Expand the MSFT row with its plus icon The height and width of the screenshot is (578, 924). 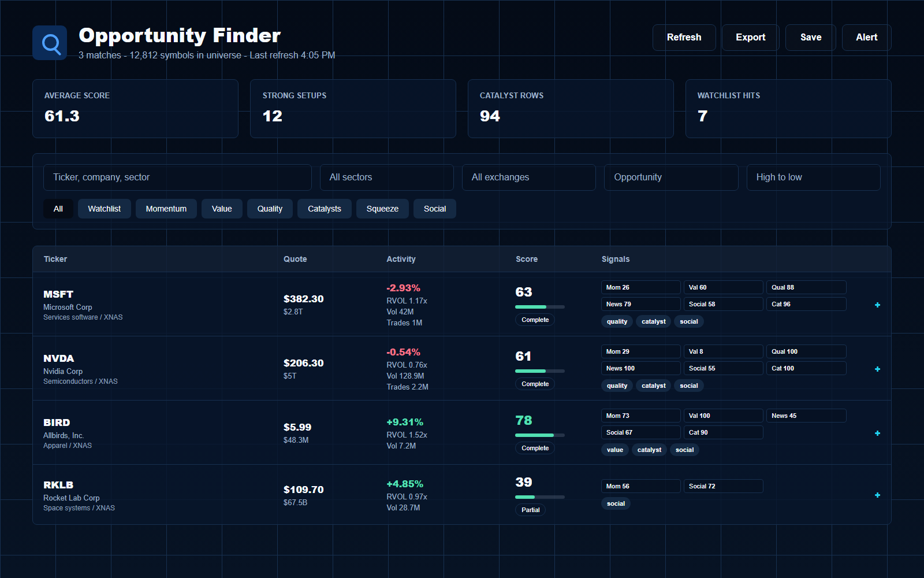[x=877, y=305]
